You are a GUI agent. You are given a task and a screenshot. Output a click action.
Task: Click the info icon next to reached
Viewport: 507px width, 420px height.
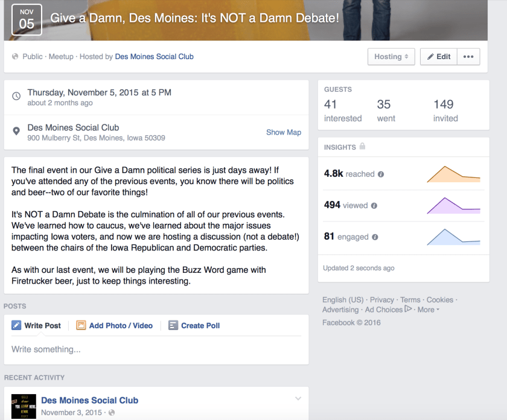point(381,174)
